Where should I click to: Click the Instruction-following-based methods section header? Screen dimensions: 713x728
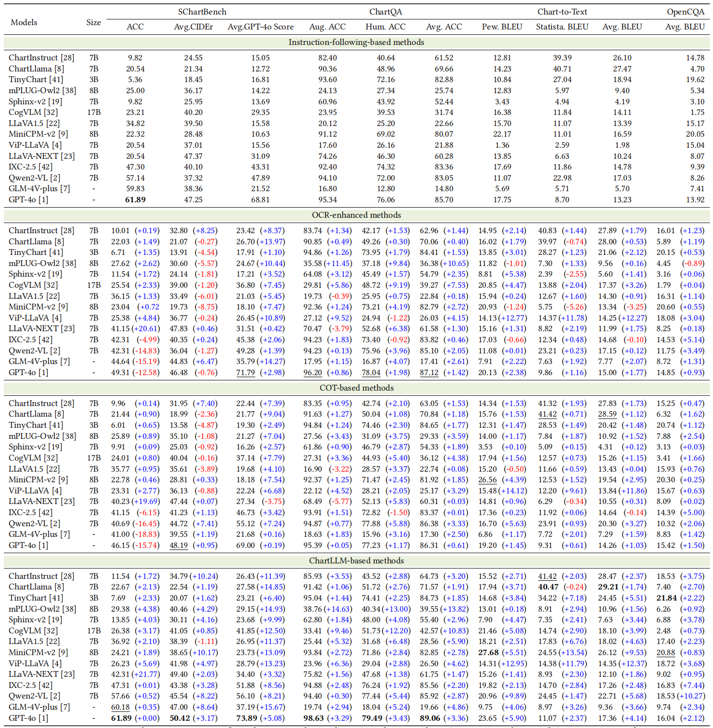click(x=356, y=42)
